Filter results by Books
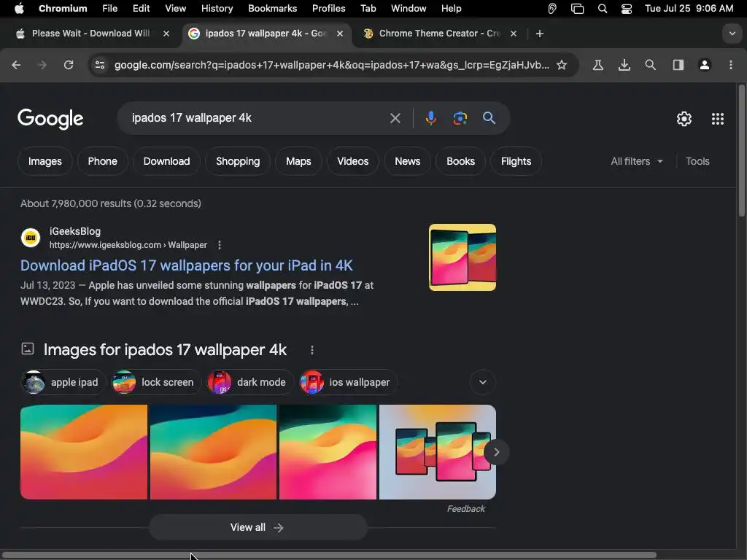 click(x=461, y=161)
